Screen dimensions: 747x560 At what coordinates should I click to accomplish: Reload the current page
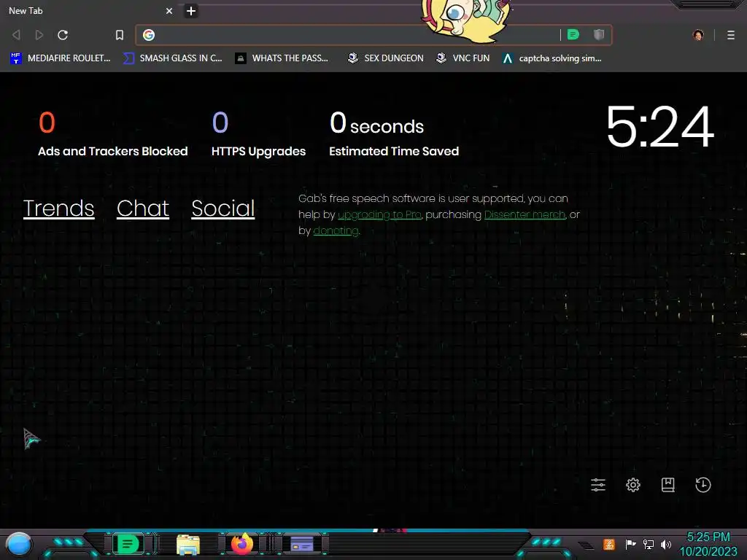pos(63,35)
